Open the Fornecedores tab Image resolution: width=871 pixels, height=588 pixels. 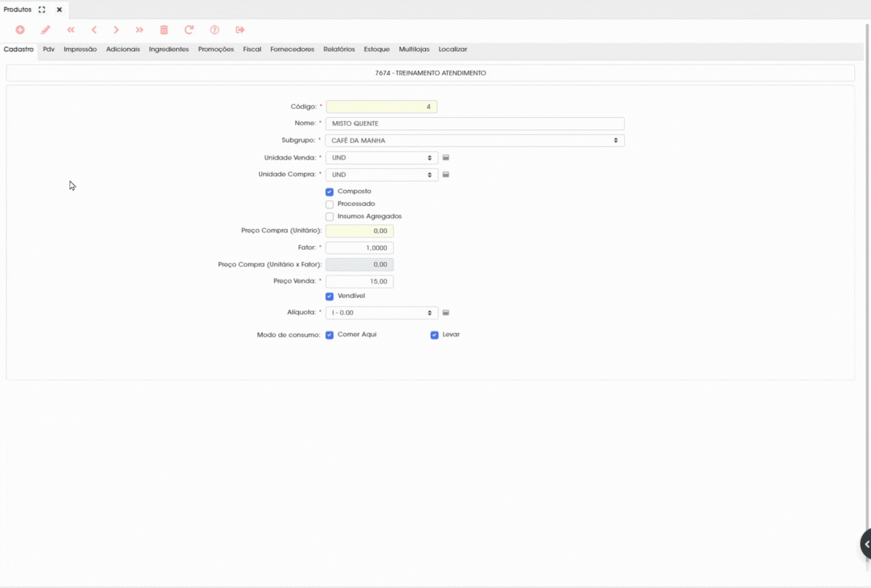click(292, 49)
